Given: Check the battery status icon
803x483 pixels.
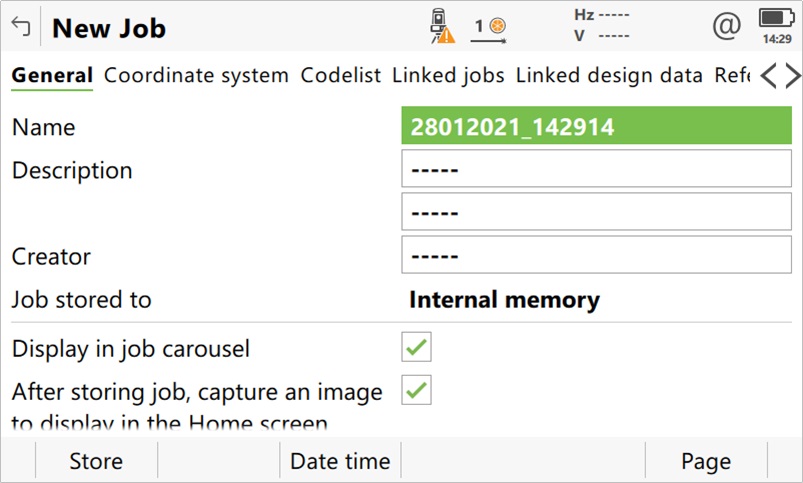Looking at the screenshot, I should pyautogui.click(x=776, y=25).
